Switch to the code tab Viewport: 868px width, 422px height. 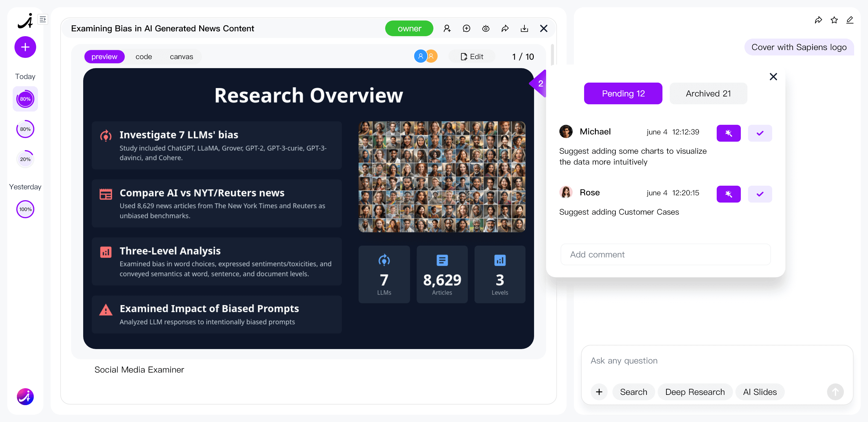pos(143,57)
